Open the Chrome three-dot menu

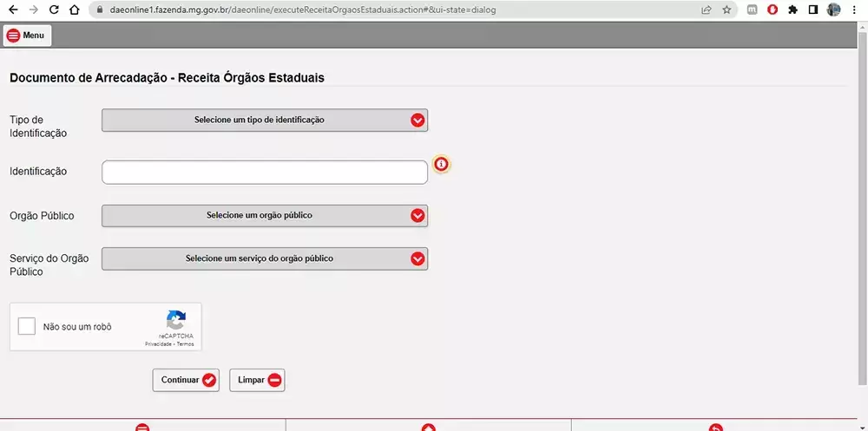coord(855,10)
